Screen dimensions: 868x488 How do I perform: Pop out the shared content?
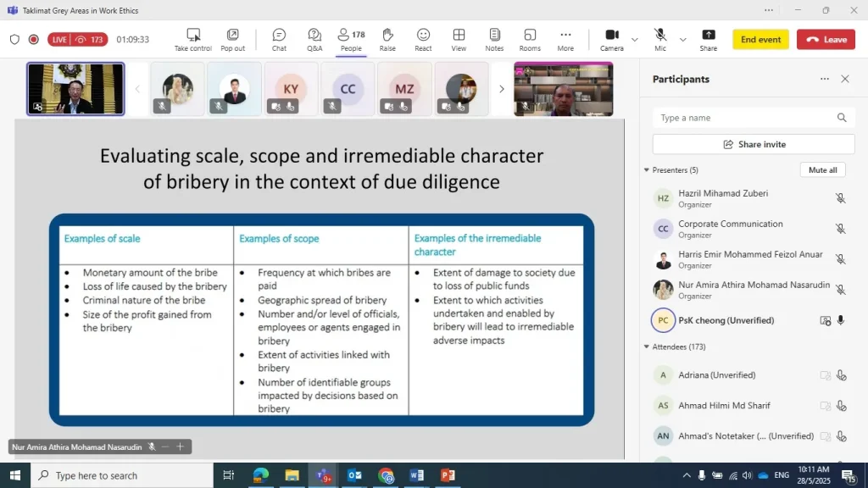tap(232, 39)
